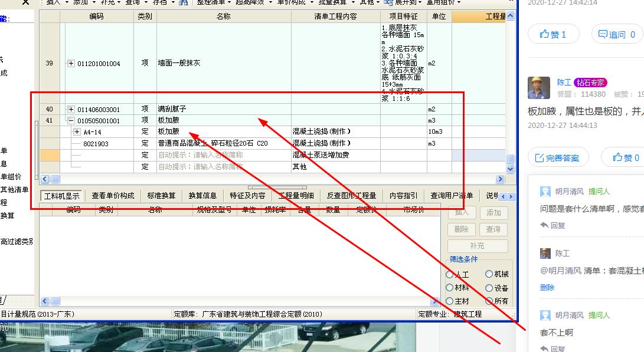Open the 陈工 username link by the 钻石专家 badge
The height and width of the screenshot is (352, 644).
[x=564, y=83]
